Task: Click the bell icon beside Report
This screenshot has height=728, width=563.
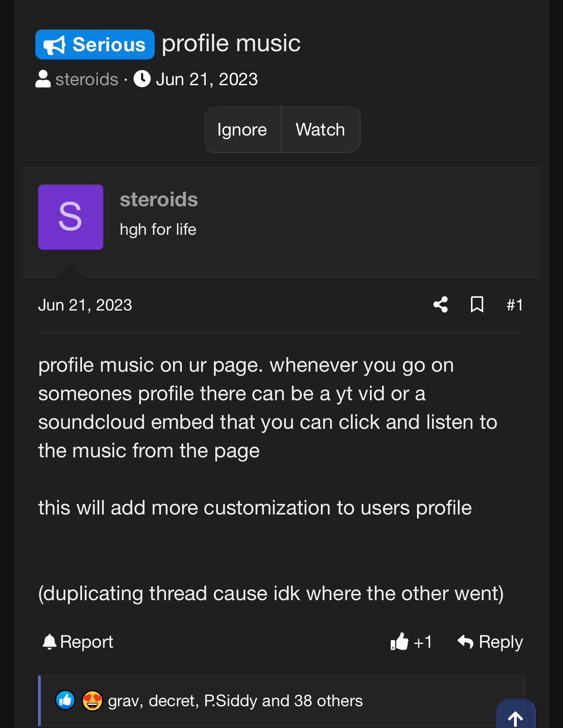Action: coord(49,642)
